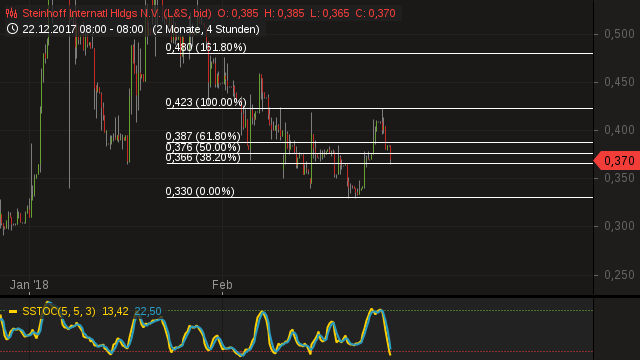This screenshot has height=360, width=640.
Task: Click the date range 22.12.2017 08:00 - 08:00
Action: click(x=83, y=29)
